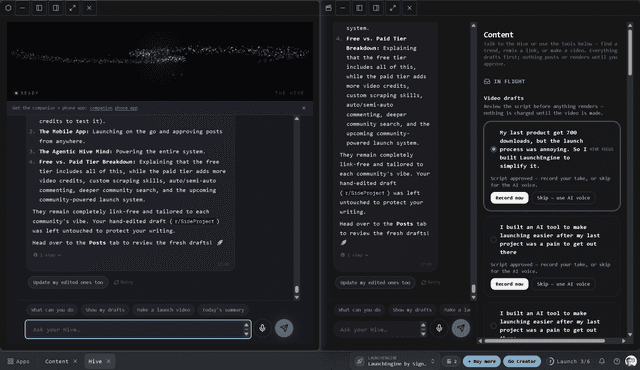Close the Hive tab in the bottom bar

(109, 361)
